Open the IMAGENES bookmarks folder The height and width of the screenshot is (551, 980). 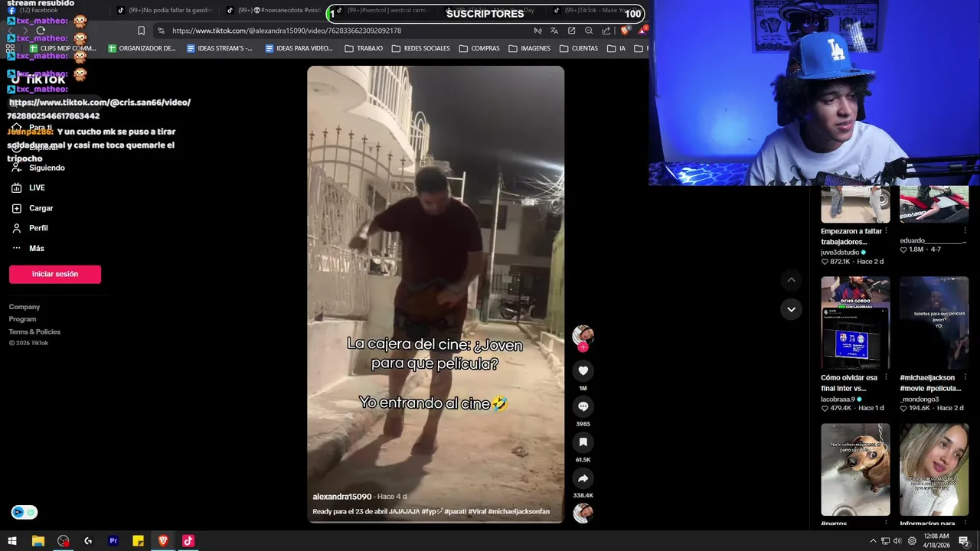tap(529, 48)
